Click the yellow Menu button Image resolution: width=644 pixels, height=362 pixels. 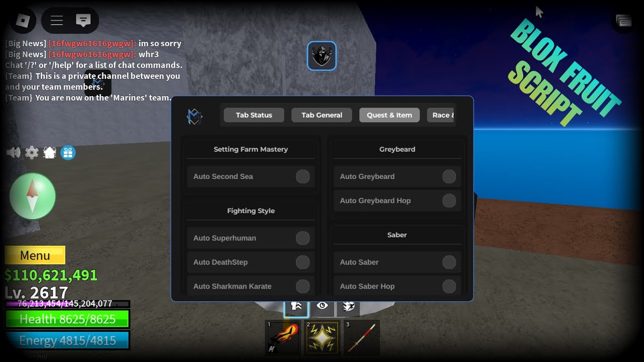[x=35, y=255]
